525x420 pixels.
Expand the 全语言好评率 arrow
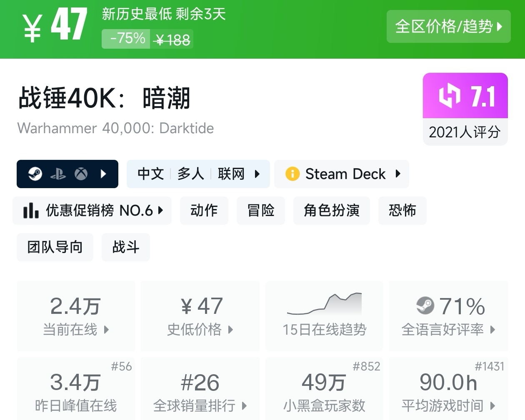(x=493, y=330)
